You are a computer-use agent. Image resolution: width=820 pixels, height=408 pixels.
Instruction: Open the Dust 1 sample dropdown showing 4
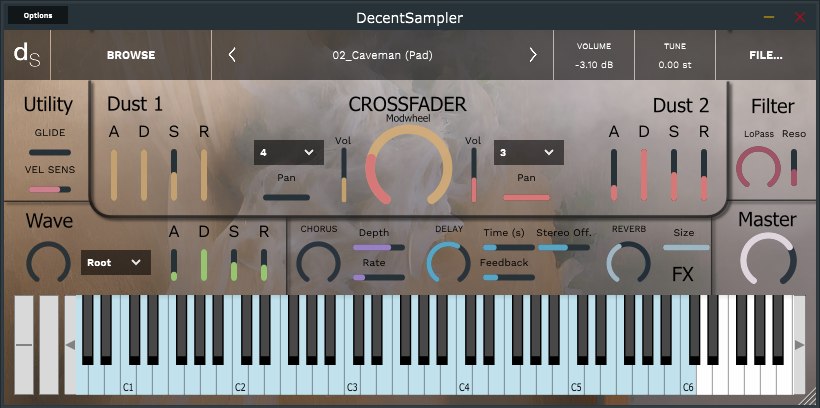tap(289, 152)
